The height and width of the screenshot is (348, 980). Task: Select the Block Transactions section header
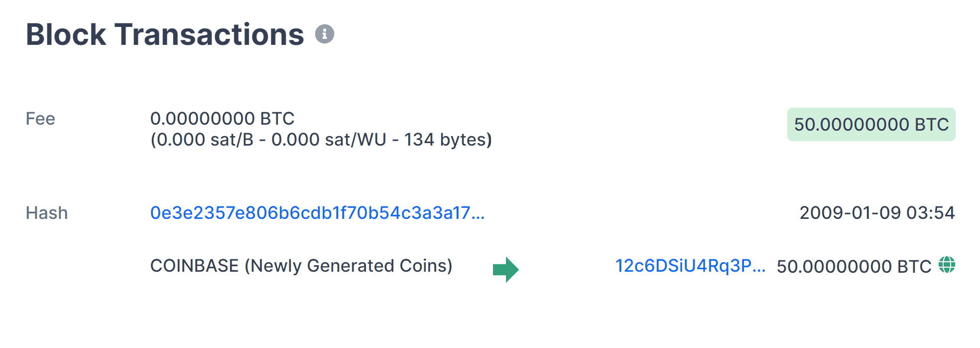pos(164,34)
